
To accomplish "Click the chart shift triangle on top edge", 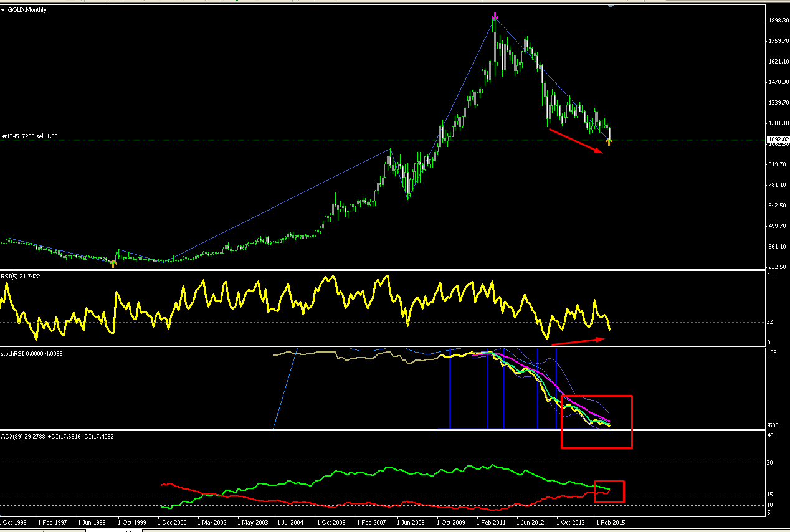I will [x=611, y=6].
